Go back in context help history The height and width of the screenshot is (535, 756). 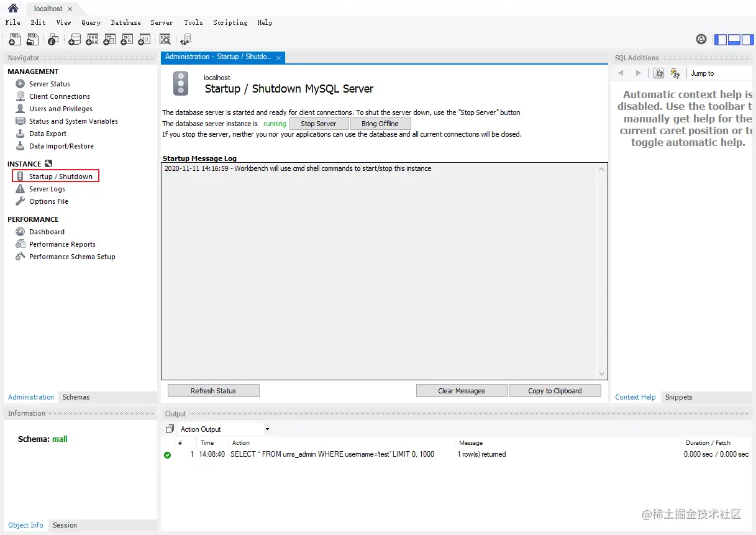[621, 73]
